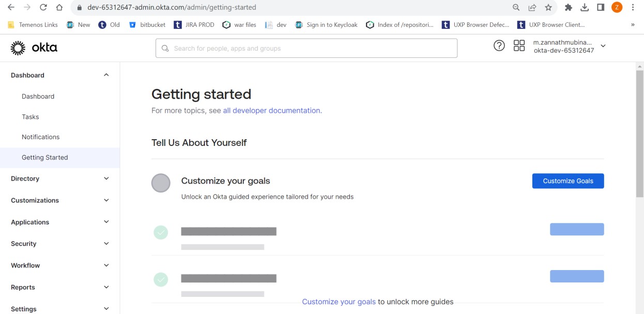Select Notifications in the sidebar
Screen dimensions: 644x314
[x=40, y=137]
